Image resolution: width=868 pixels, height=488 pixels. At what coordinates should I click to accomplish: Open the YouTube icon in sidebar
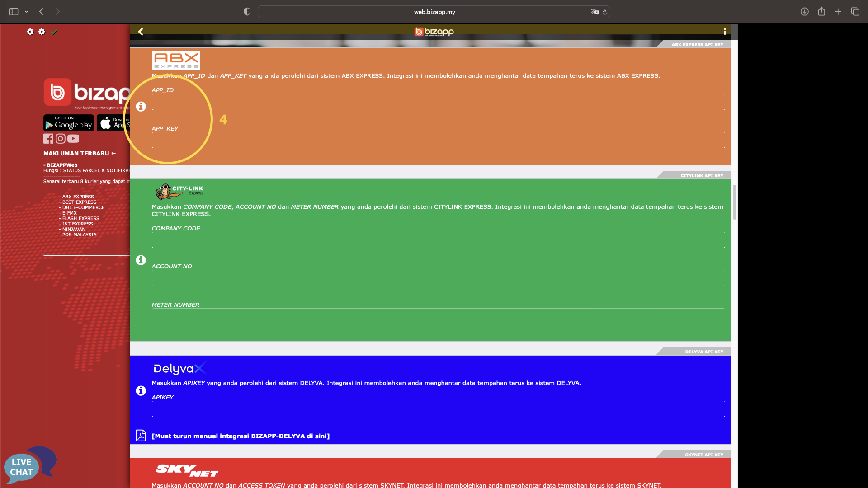pyautogui.click(x=73, y=139)
